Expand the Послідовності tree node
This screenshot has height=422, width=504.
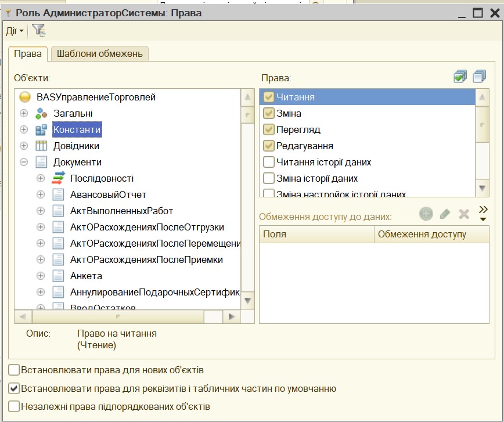[41, 178]
